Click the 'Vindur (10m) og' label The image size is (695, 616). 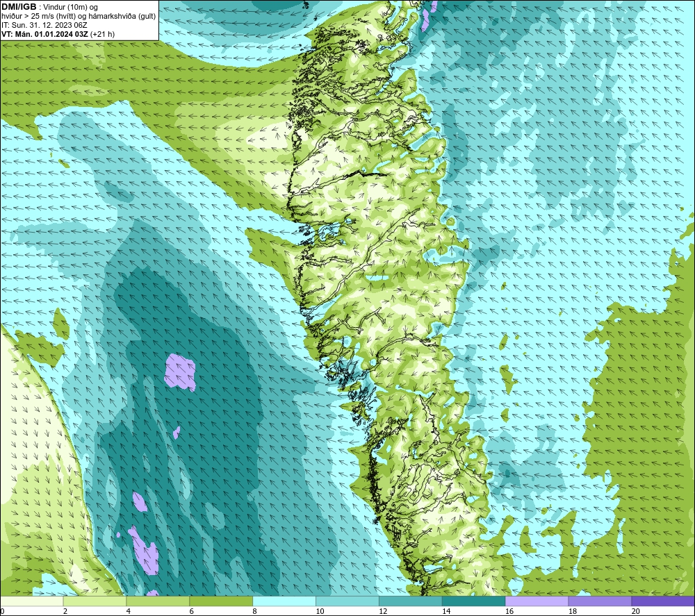click(70, 8)
